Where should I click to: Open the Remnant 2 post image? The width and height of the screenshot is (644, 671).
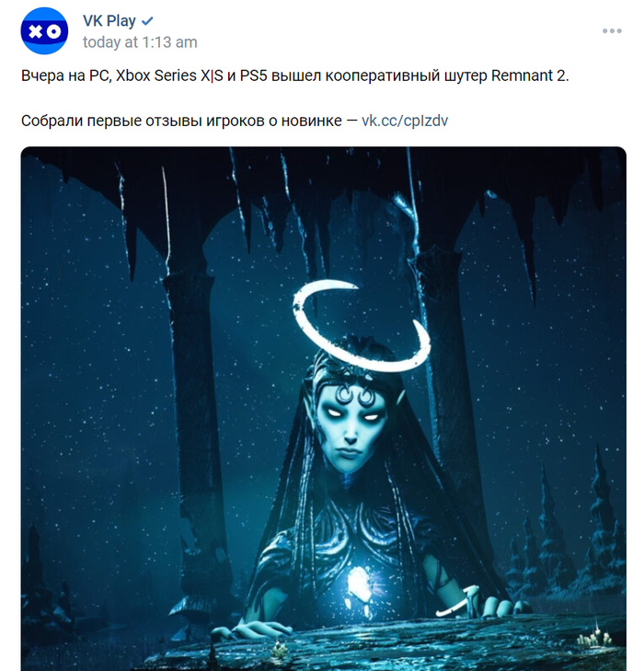(x=323, y=409)
